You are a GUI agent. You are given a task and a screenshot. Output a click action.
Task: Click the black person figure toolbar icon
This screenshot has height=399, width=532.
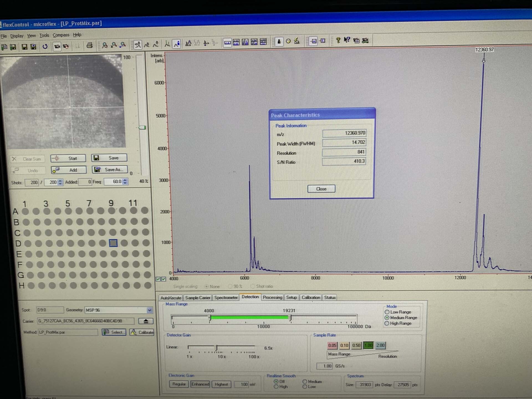279,41
